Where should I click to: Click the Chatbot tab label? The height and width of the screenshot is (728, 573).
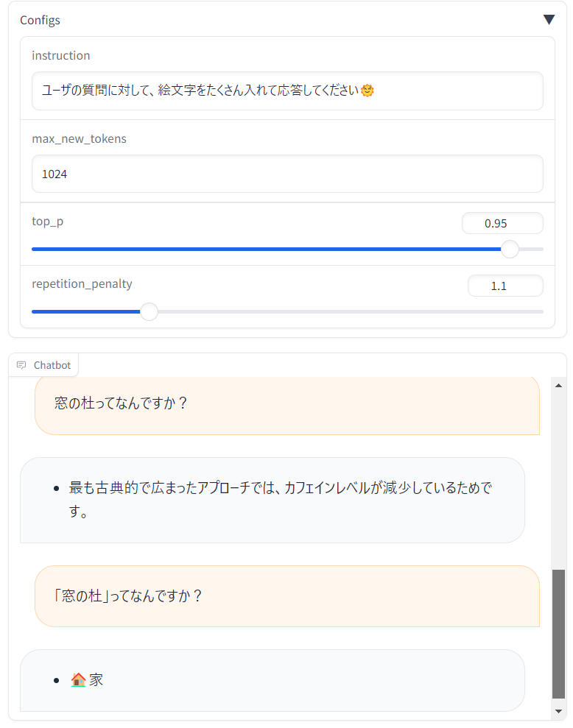[51, 364]
